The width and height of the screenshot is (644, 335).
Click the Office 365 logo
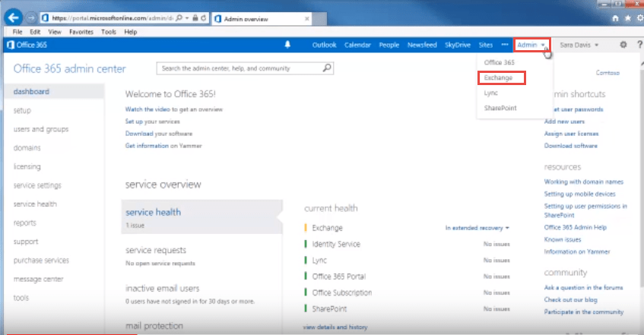(x=27, y=45)
